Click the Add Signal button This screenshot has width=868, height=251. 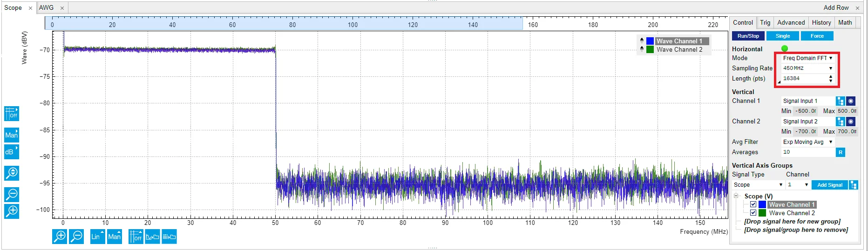coord(830,185)
